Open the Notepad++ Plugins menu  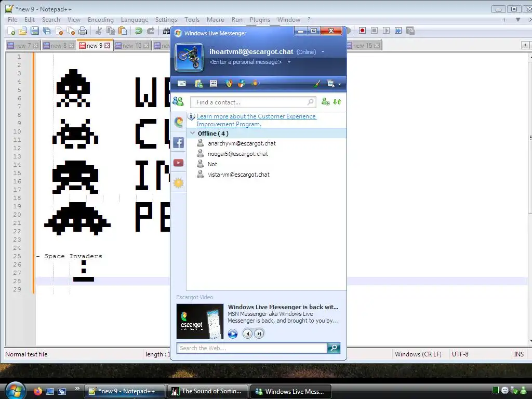pyautogui.click(x=260, y=20)
